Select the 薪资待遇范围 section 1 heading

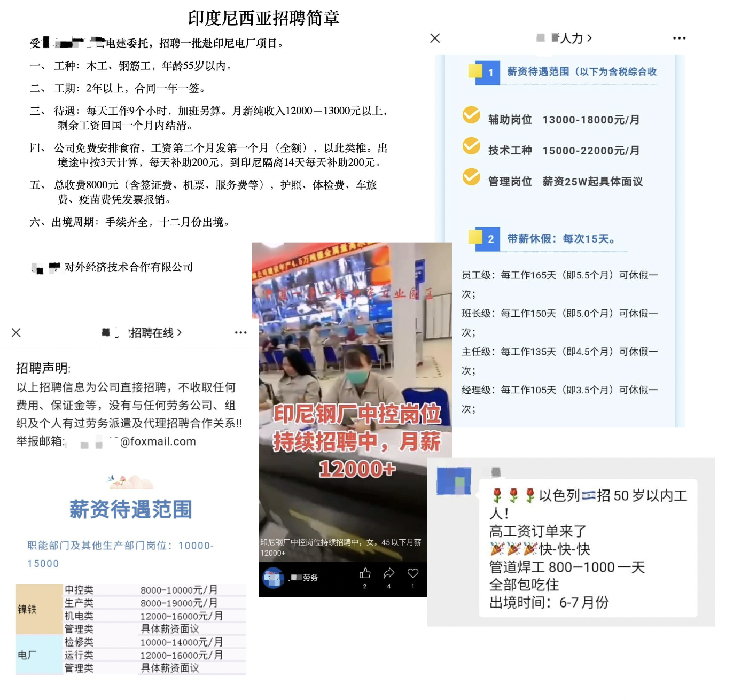pyautogui.click(x=582, y=72)
